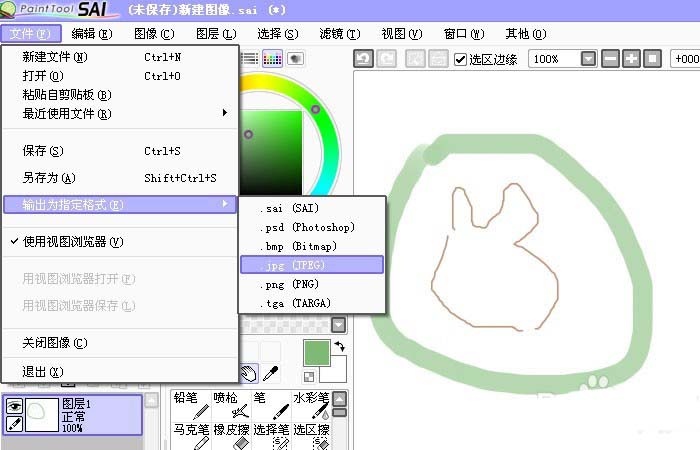
Task: Click the transparent color checker icon
Action: tap(308, 377)
